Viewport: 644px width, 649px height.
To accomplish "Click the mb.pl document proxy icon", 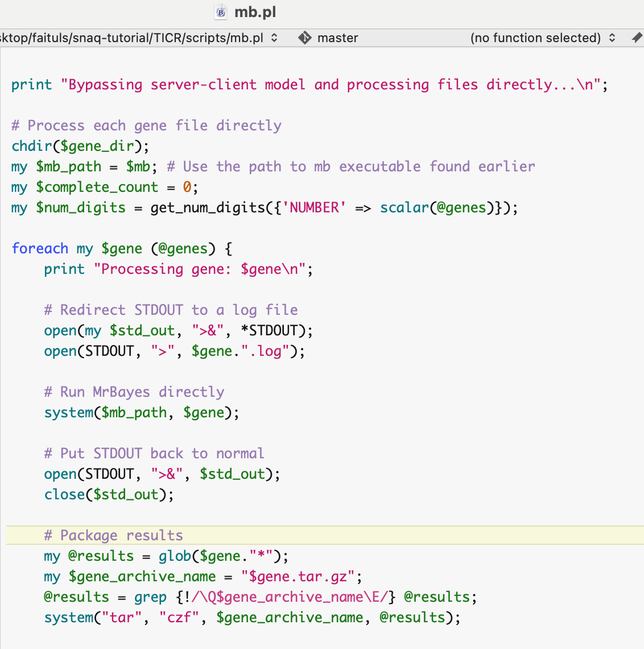I will [x=221, y=12].
